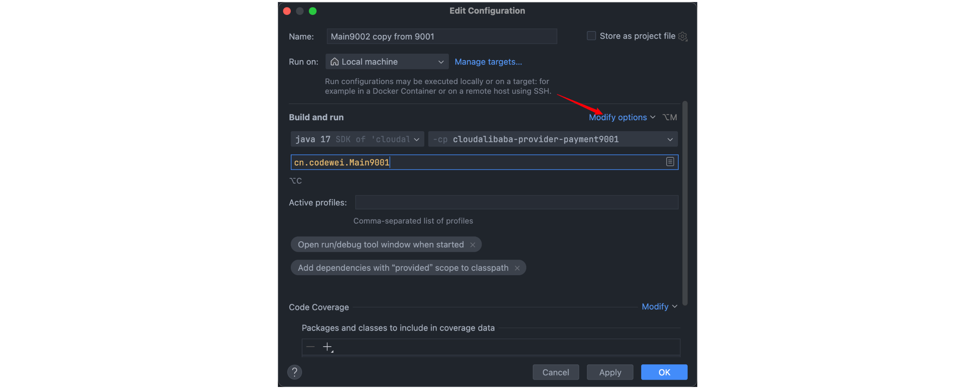Click 'Comma-separated list of profiles' hint text
This screenshot has width=980, height=389.
pos(413,221)
